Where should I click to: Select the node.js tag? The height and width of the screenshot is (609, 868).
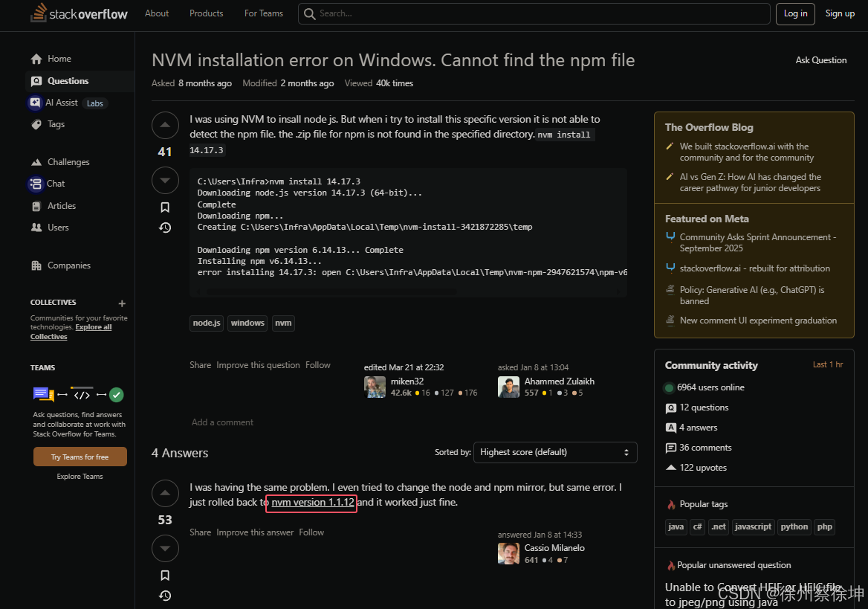point(207,323)
